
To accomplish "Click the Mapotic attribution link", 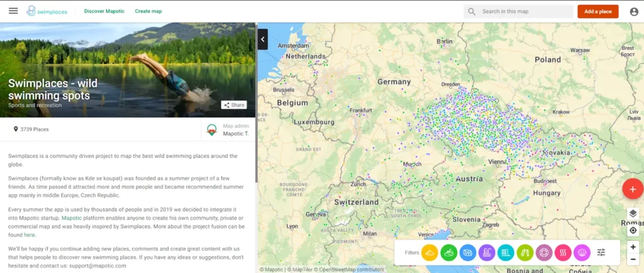I will pyautogui.click(x=273, y=270).
